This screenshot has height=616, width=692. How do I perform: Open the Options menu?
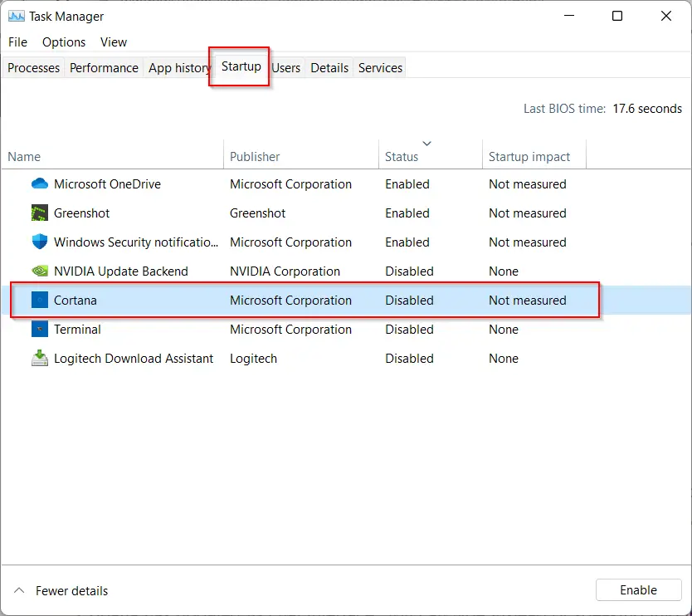click(64, 42)
